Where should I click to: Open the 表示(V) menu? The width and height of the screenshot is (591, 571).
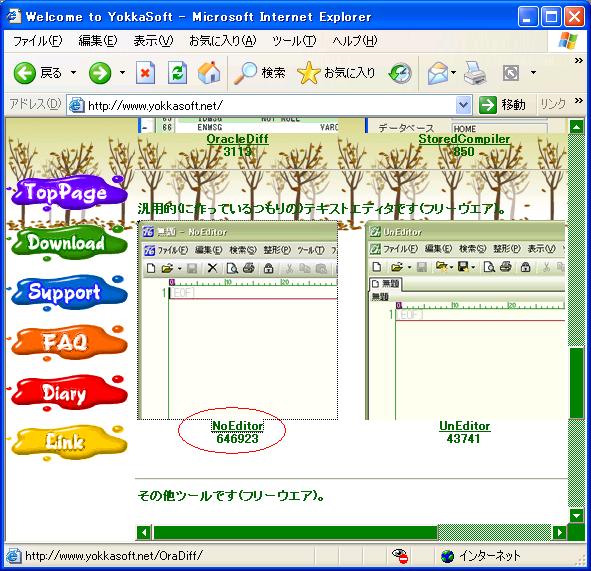[x=153, y=40]
